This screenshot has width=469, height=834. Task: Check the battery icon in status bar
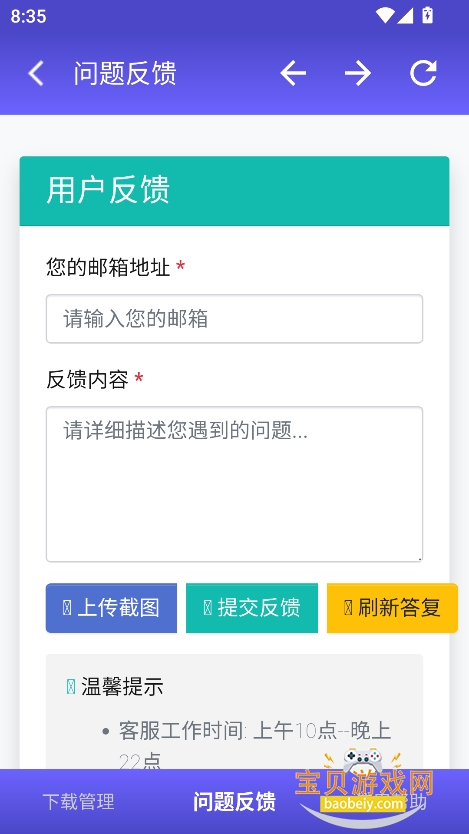[x=428, y=15]
